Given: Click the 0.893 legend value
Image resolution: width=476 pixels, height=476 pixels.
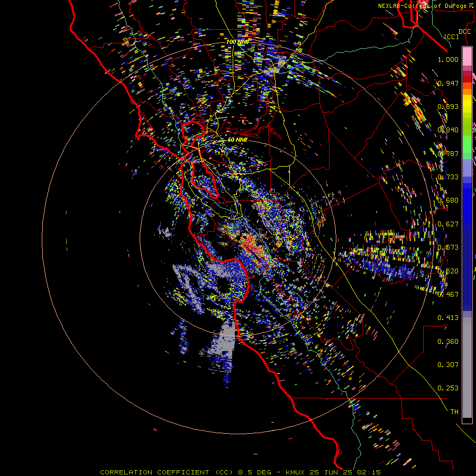Looking at the screenshot, I should coord(448,106).
